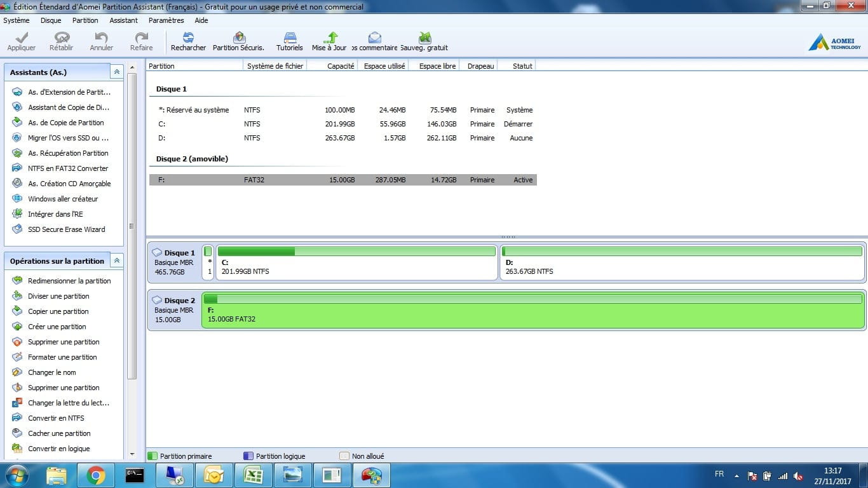Click Migrer l'OS vers SSD link

click(68, 138)
